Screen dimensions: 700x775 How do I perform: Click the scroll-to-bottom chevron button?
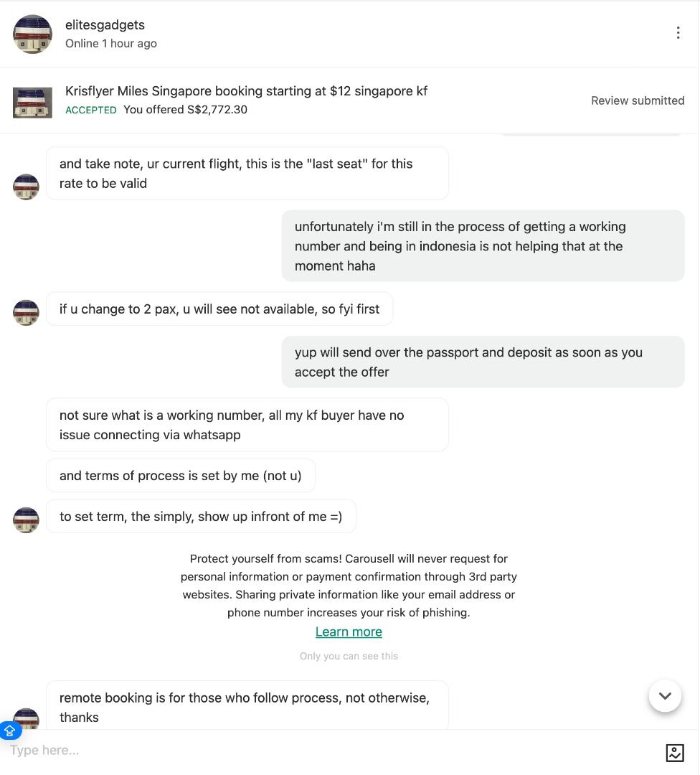665,696
